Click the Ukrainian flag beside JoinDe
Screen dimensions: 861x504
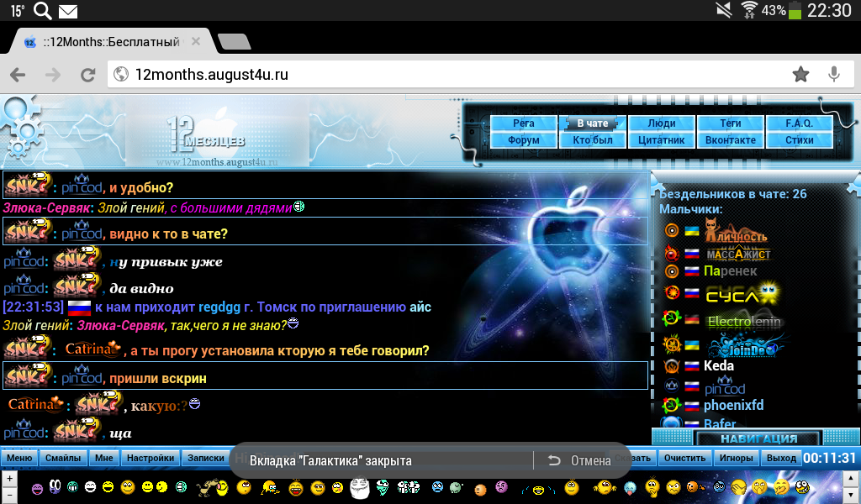pyautogui.click(x=692, y=346)
